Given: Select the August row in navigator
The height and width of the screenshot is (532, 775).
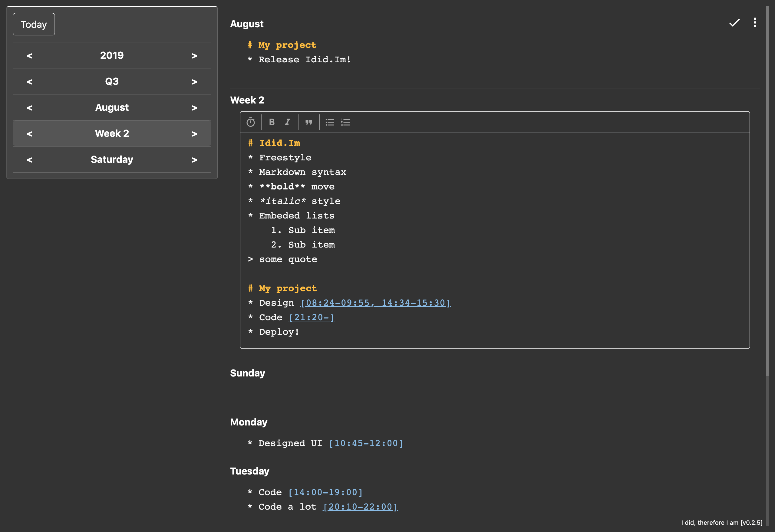Looking at the screenshot, I should coord(112,107).
